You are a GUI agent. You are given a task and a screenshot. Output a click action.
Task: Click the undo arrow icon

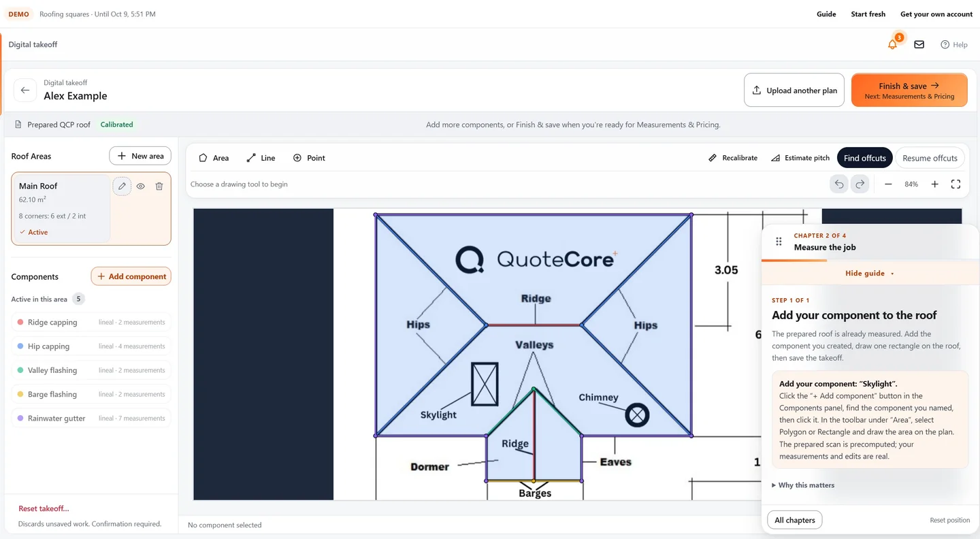[x=839, y=184]
